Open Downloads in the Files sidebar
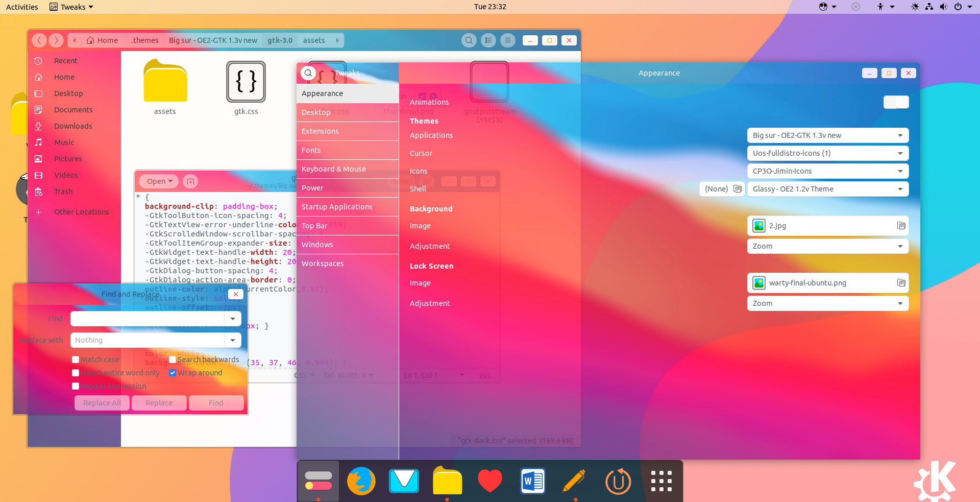 click(75, 126)
